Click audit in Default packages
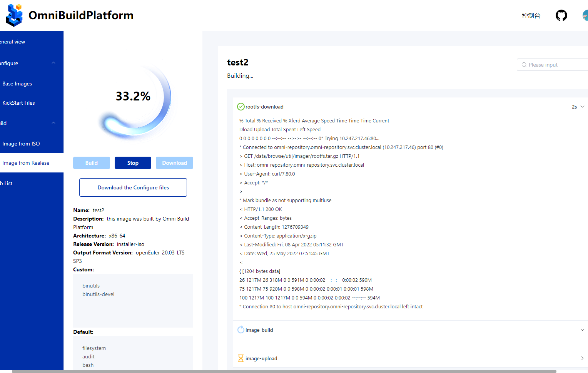 point(88,356)
